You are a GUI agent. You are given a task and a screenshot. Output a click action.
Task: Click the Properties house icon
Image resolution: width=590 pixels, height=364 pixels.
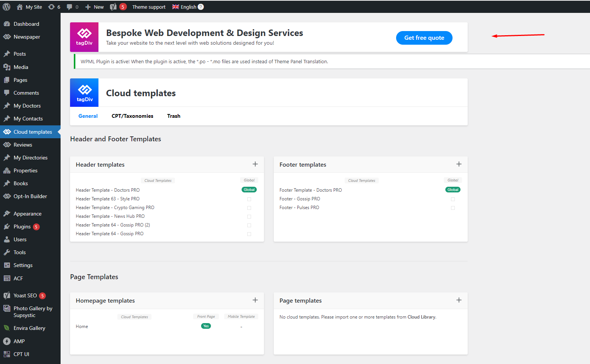pos(7,170)
